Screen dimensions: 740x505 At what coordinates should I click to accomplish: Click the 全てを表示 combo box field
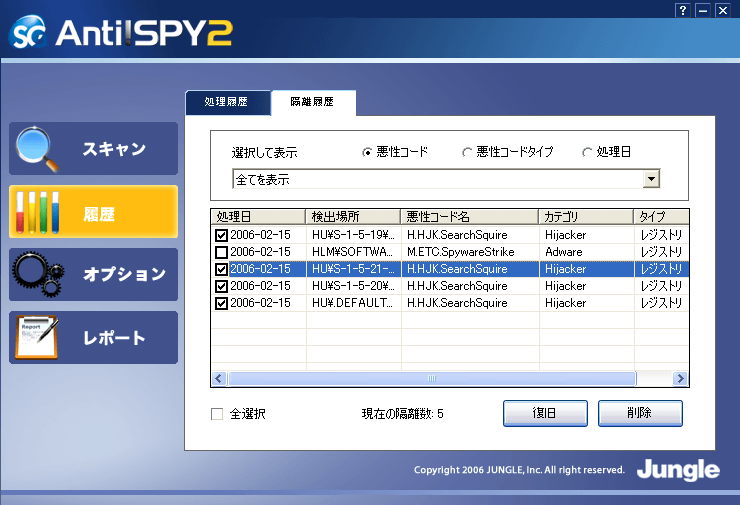click(446, 179)
